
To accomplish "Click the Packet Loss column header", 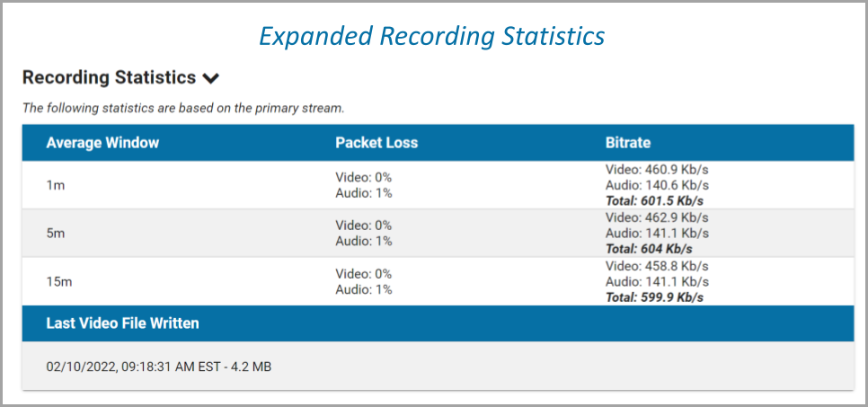I will point(376,143).
